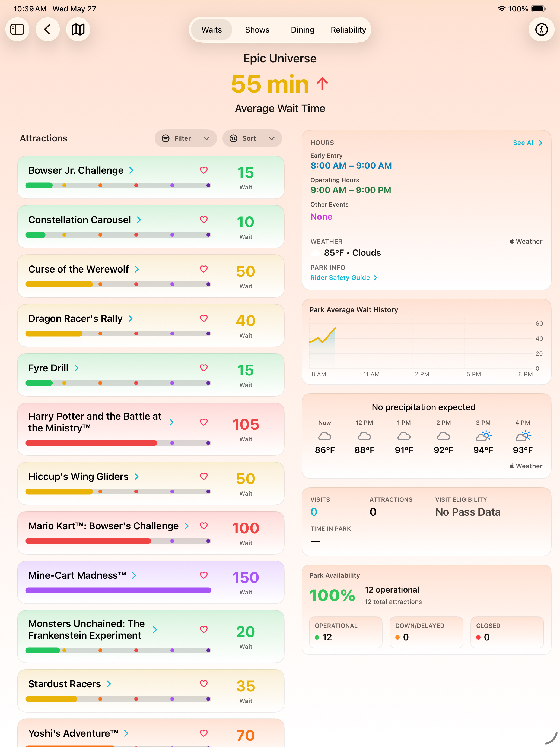Viewport: 560px width, 747px height.
Task: Tap the cloud icon for 2 PM
Action: point(443,436)
